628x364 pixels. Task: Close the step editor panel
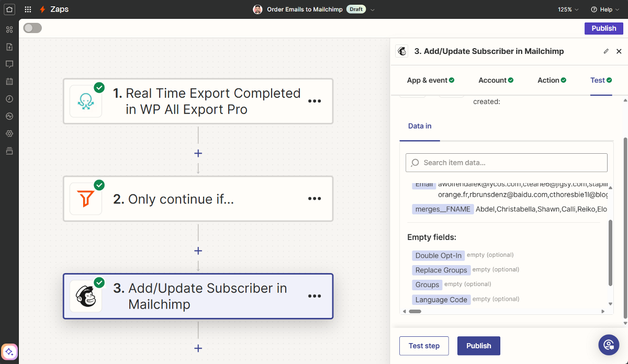619,51
